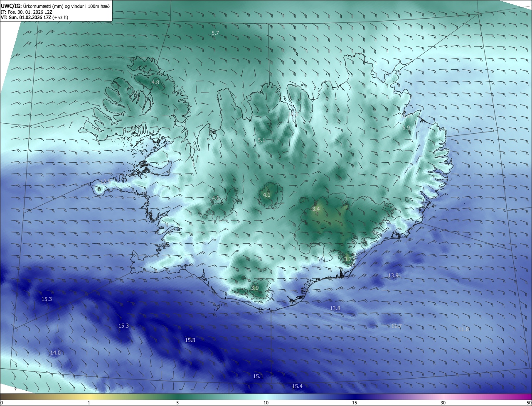
Task: Click the 3.9 value label on the southern glacier
Action: point(255,288)
